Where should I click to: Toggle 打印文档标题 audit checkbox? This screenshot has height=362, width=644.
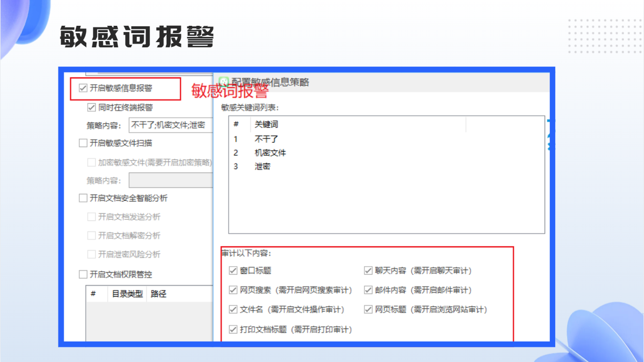(x=233, y=330)
